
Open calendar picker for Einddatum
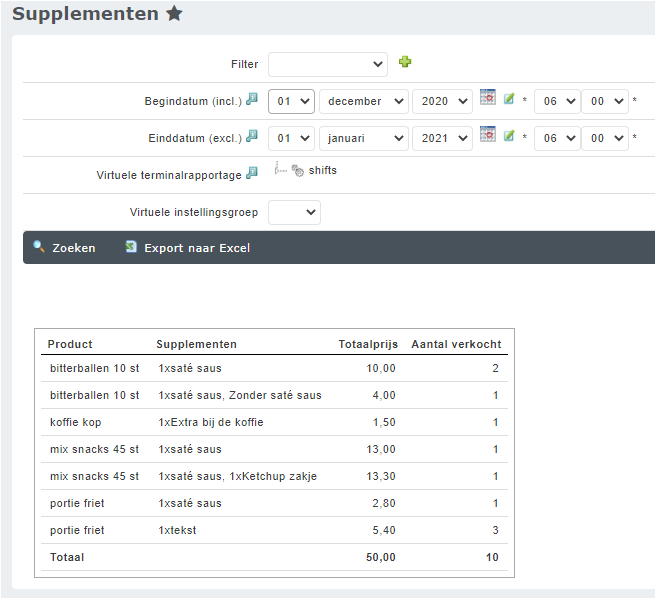coord(488,135)
